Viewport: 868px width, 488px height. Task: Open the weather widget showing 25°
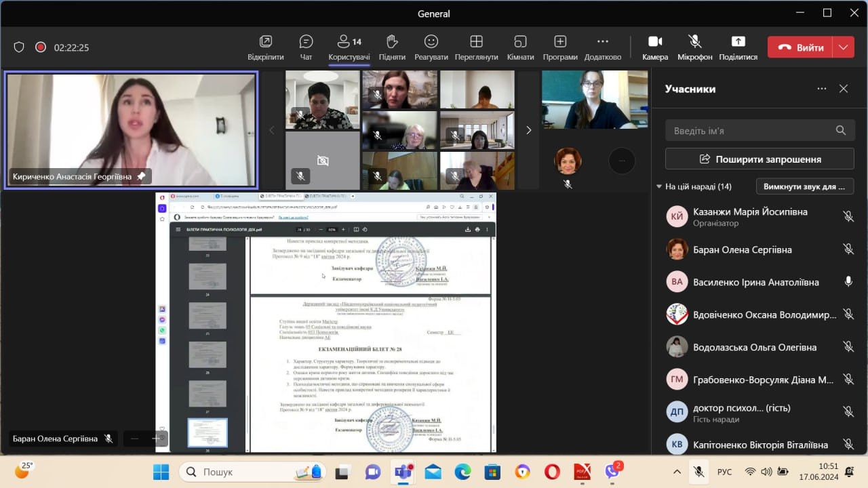24,470
